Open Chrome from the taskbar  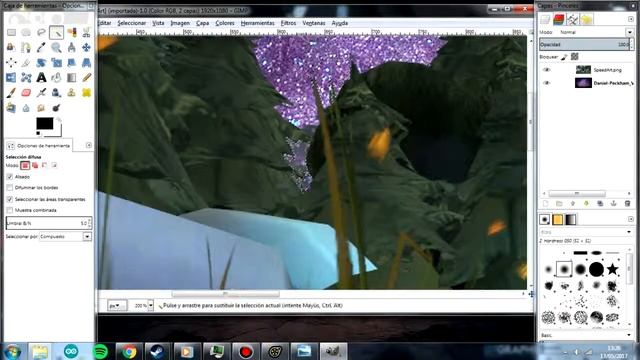(129, 351)
